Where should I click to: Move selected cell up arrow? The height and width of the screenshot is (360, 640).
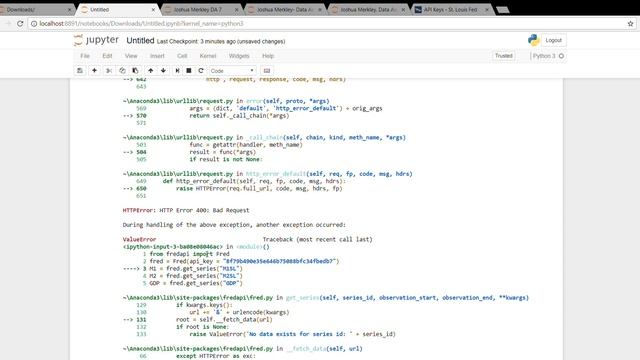click(151, 71)
